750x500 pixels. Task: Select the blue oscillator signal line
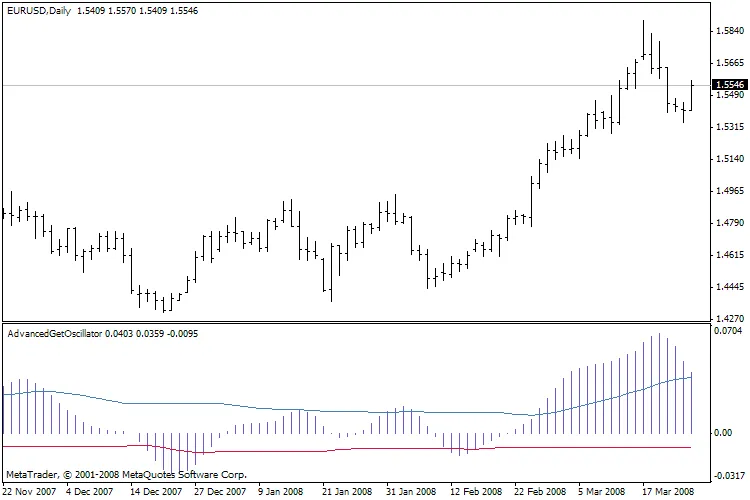pyautogui.click(x=300, y=409)
